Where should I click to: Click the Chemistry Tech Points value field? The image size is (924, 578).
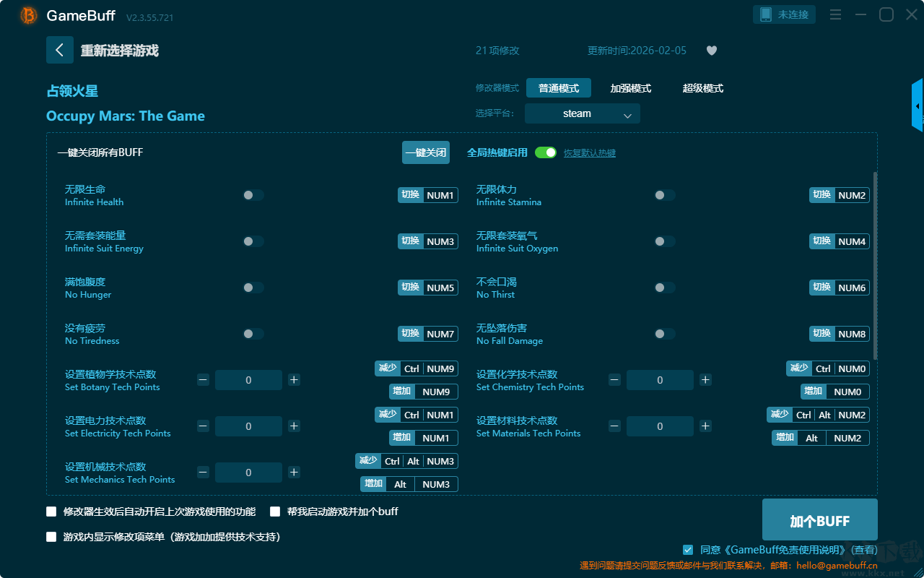[x=660, y=380]
